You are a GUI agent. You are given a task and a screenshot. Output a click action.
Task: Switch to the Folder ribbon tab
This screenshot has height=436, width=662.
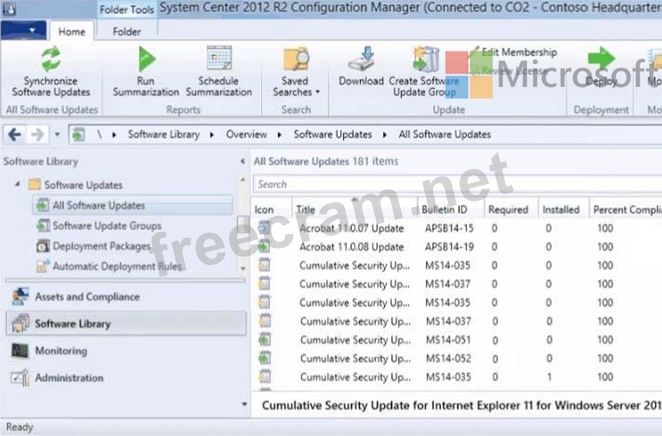coord(127,32)
